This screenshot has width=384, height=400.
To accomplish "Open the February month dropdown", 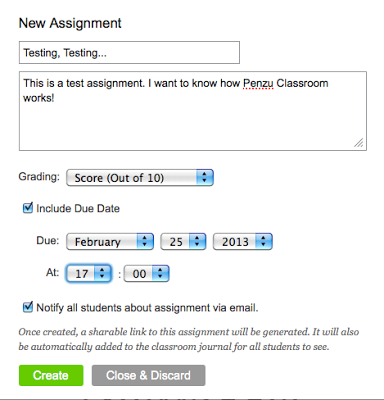I will click(110, 242).
